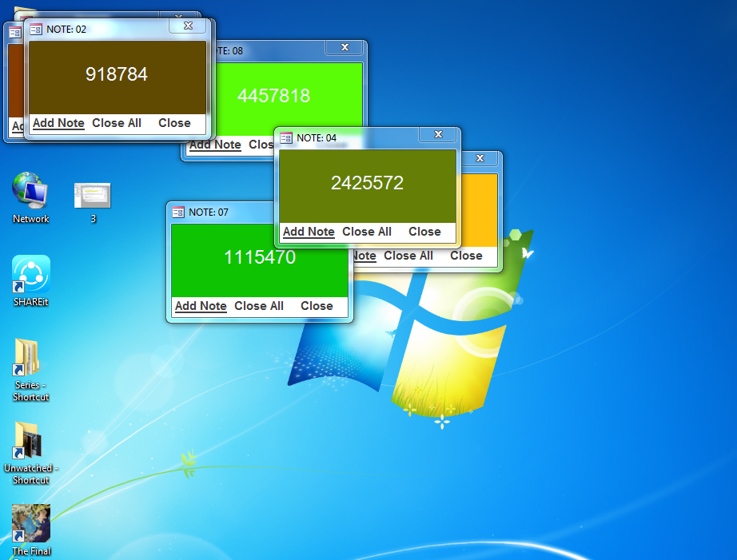Click the form icon in NOTE: 04 title bar
Viewport: 737px width, 560px height.
(x=286, y=138)
